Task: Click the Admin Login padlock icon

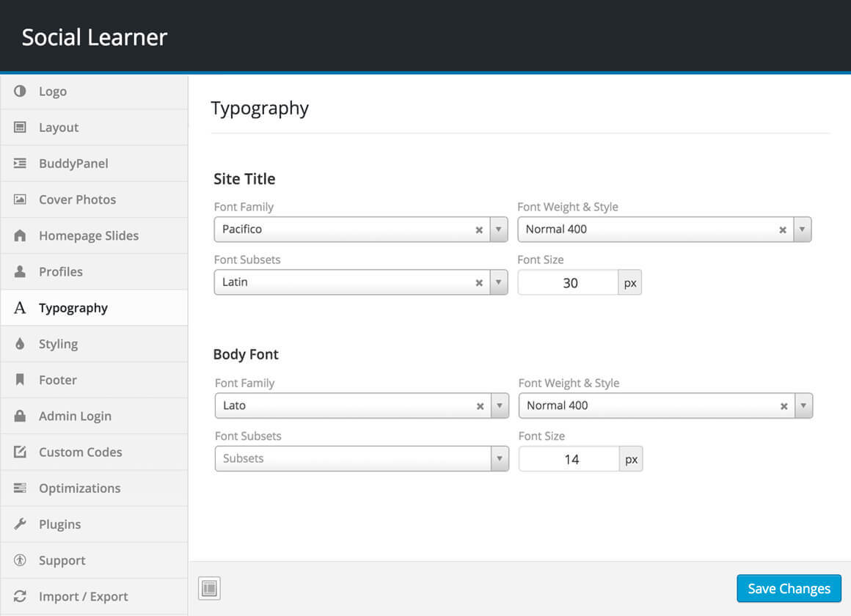Action: tap(20, 416)
